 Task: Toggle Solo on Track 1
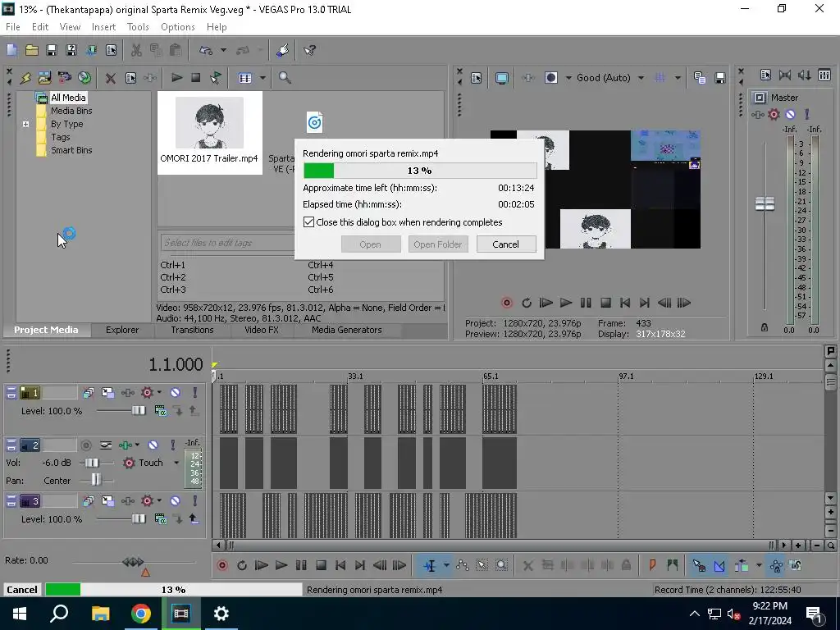tap(195, 393)
